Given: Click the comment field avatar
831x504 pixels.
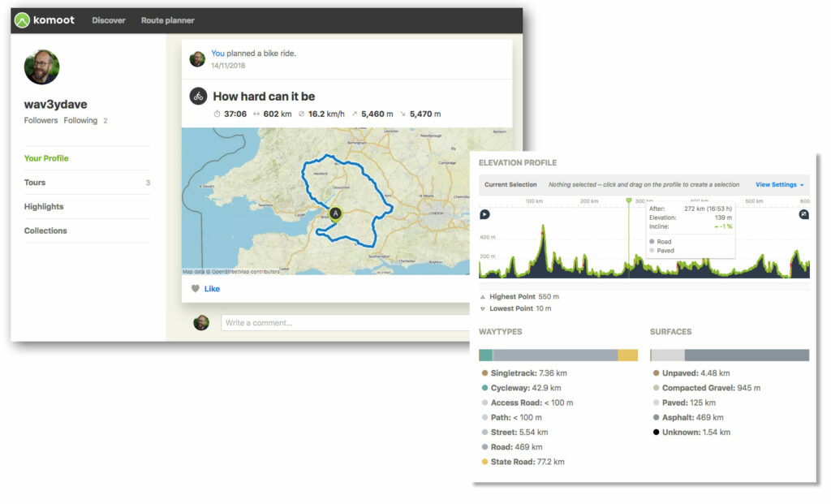Looking at the screenshot, I should tap(201, 322).
